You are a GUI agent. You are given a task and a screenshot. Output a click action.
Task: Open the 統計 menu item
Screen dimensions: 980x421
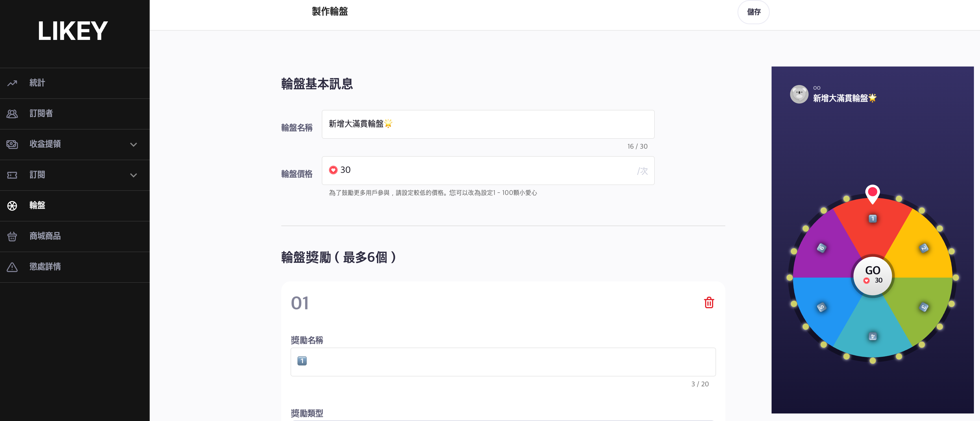point(37,83)
